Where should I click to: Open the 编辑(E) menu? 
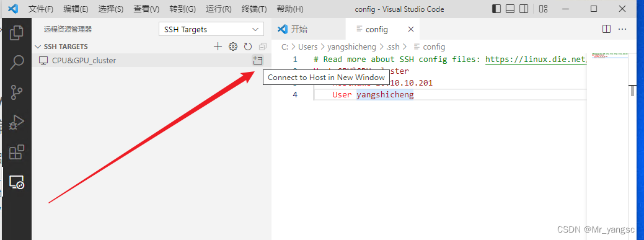[76, 9]
